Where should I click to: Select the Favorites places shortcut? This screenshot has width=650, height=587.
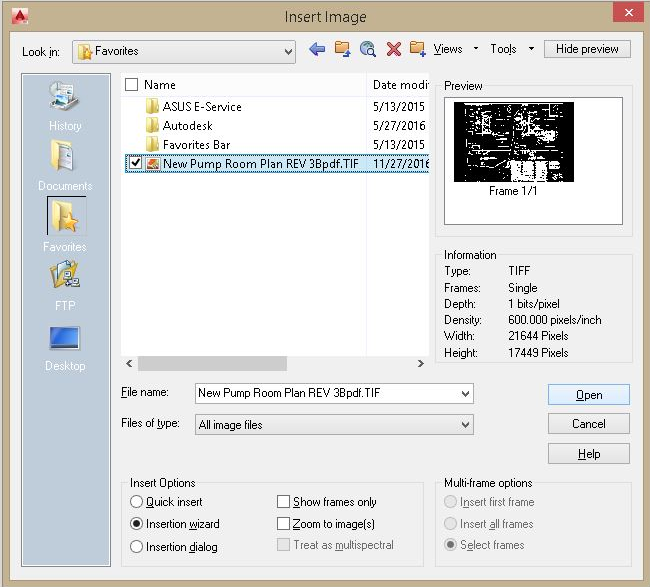[65, 224]
